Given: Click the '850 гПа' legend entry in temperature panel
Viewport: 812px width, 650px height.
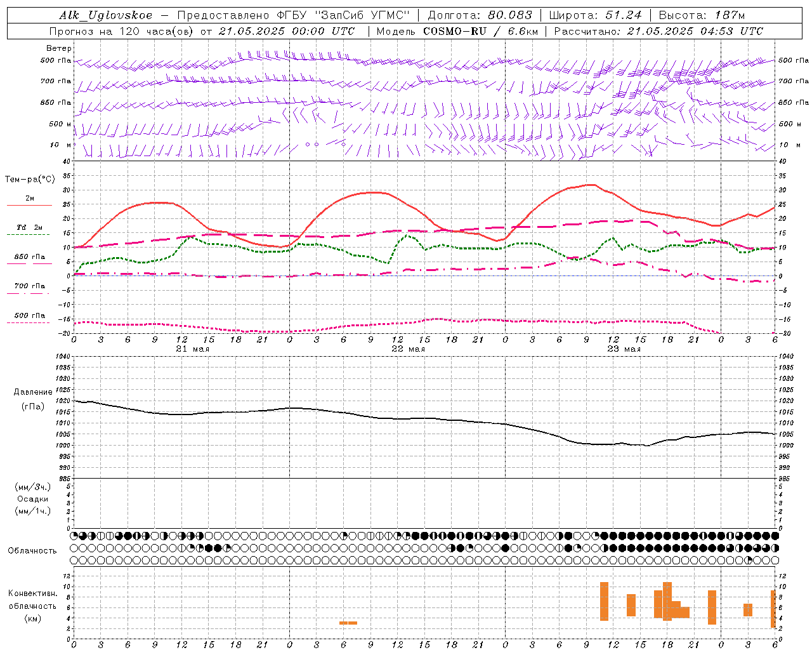Looking at the screenshot, I should point(29,257).
